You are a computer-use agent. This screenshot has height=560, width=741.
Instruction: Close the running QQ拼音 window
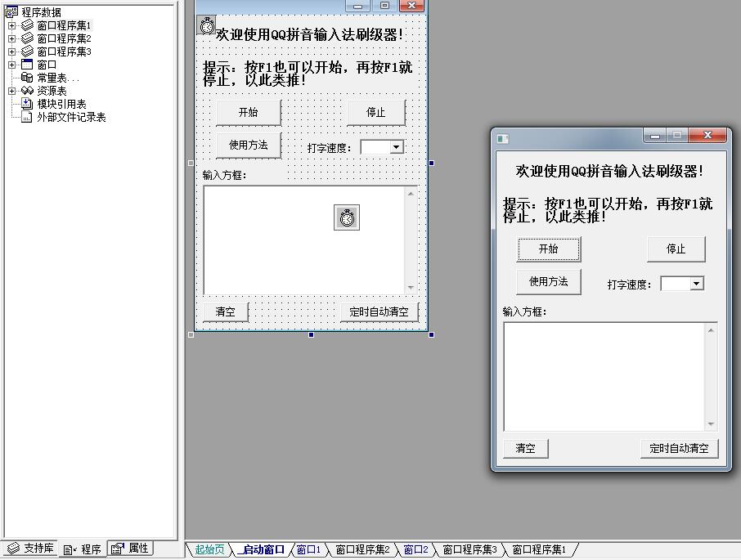pyautogui.click(x=707, y=136)
